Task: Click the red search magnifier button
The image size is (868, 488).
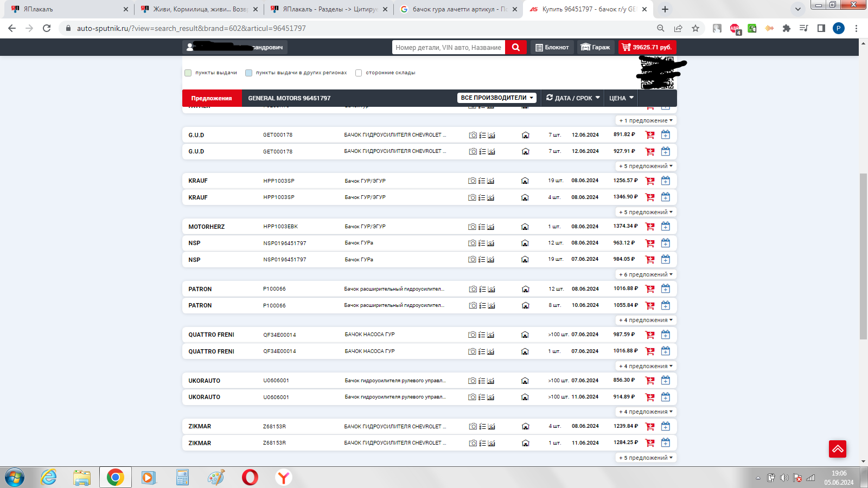Action: tap(516, 47)
